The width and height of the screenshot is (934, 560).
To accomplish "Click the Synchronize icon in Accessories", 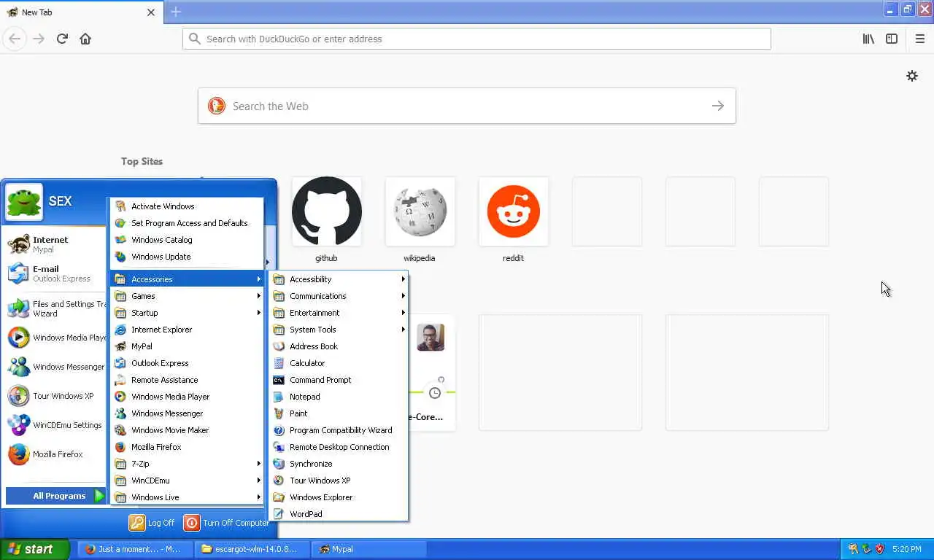I will pyautogui.click(x=279, y=464).
